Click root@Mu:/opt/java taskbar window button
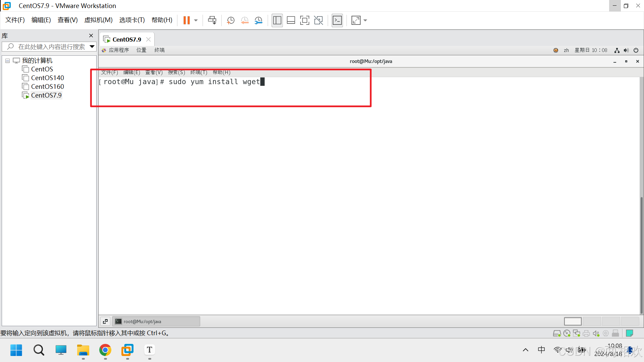 click(x=156, y=321)
